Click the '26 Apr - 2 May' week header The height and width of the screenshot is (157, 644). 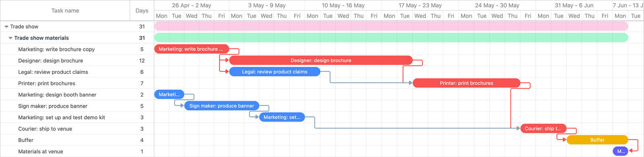(x=192, y=5)
